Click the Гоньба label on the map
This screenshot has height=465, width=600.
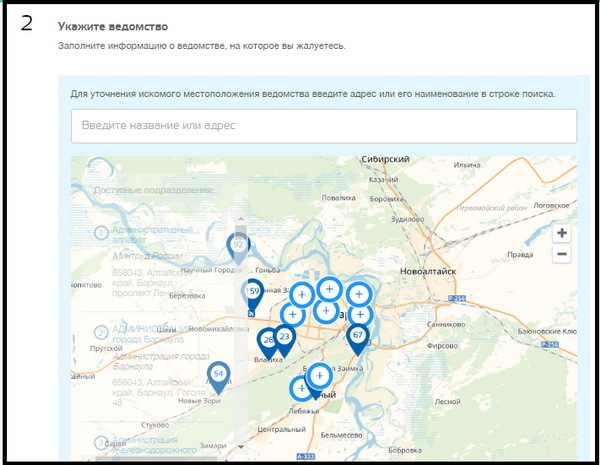click(x=267, y=270)
